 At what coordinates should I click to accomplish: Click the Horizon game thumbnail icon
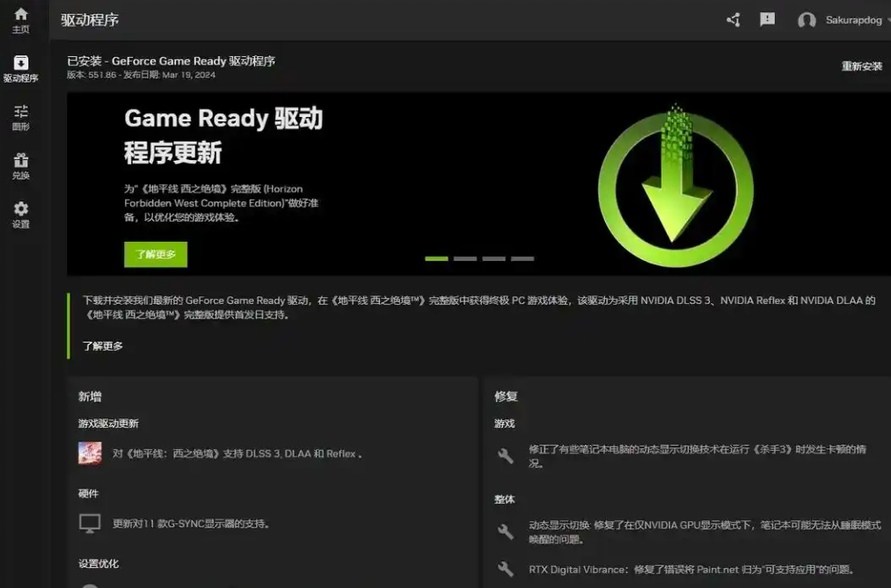coord(90,454)
